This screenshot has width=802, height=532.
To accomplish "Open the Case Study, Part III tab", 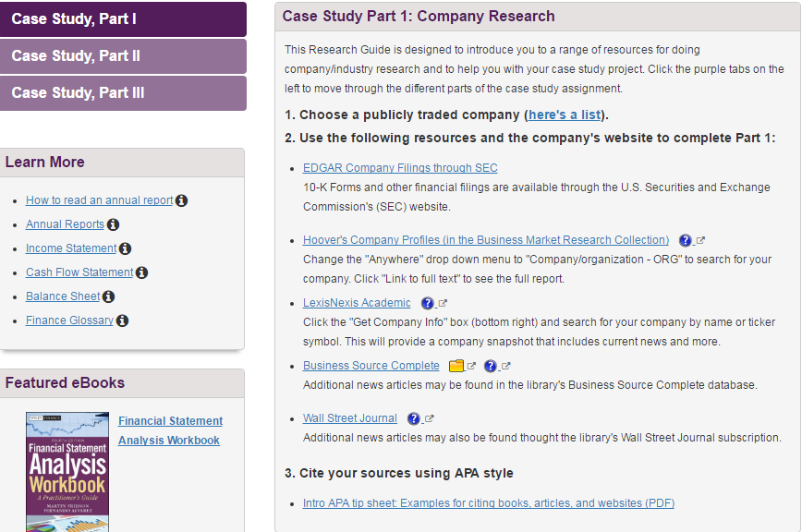I will (x=123, y=92).
